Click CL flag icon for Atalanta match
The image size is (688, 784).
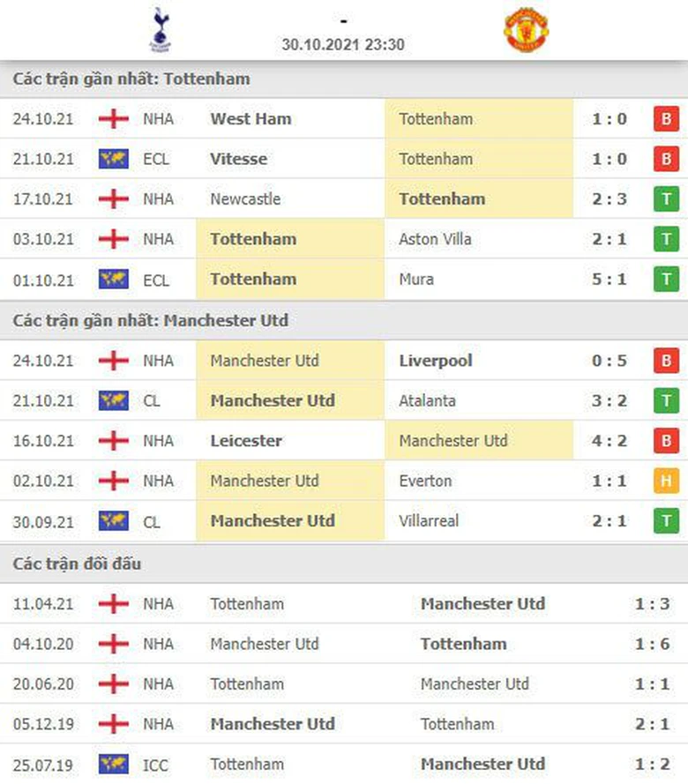click(114, 401)
